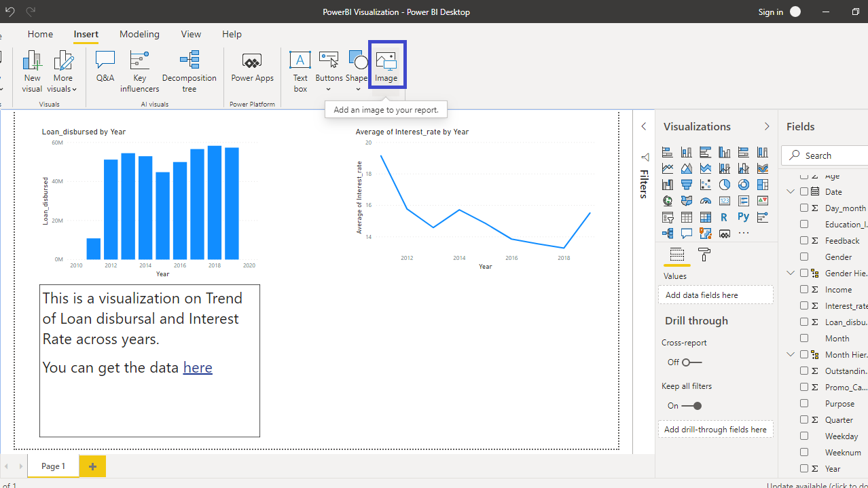This screenshot has width=868, height=488.
Task: Select area chart visualization
Action: point(687,168)
